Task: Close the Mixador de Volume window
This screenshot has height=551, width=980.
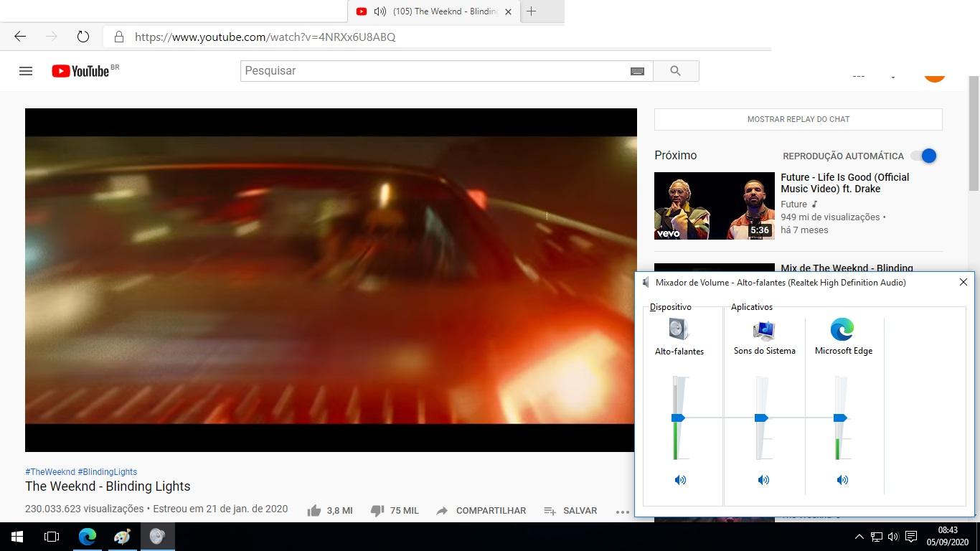Action: [963, 282]
